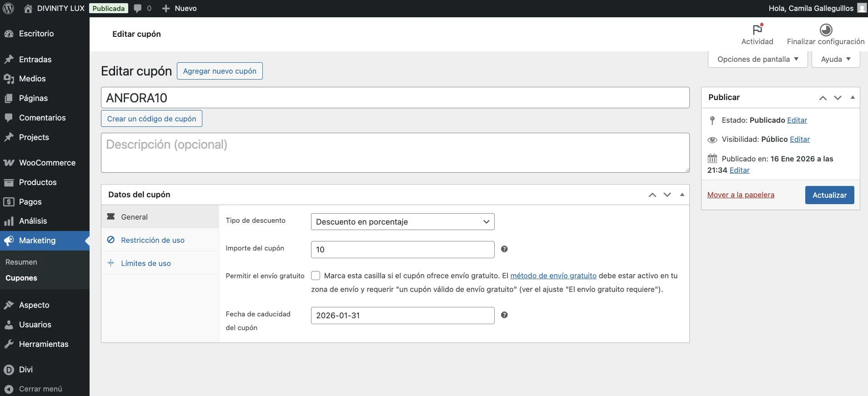This screenshot has height=396, width=868.
Task: Click the home icon beside DIVINITY LUX
Action: point(28,8)
